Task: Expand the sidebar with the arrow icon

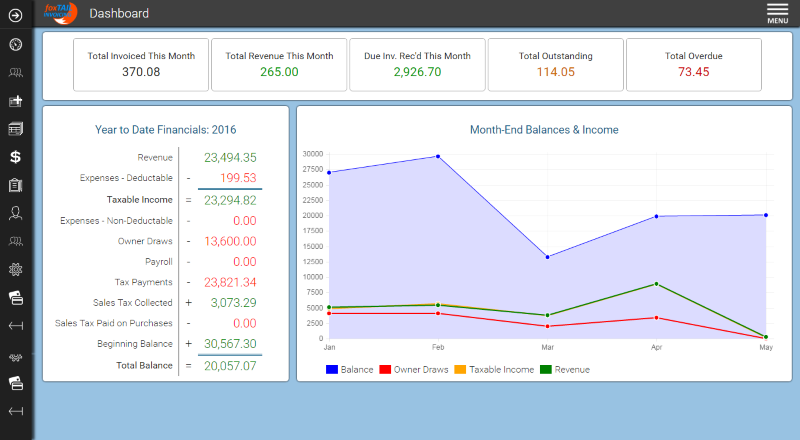Action: coord(15,15)
